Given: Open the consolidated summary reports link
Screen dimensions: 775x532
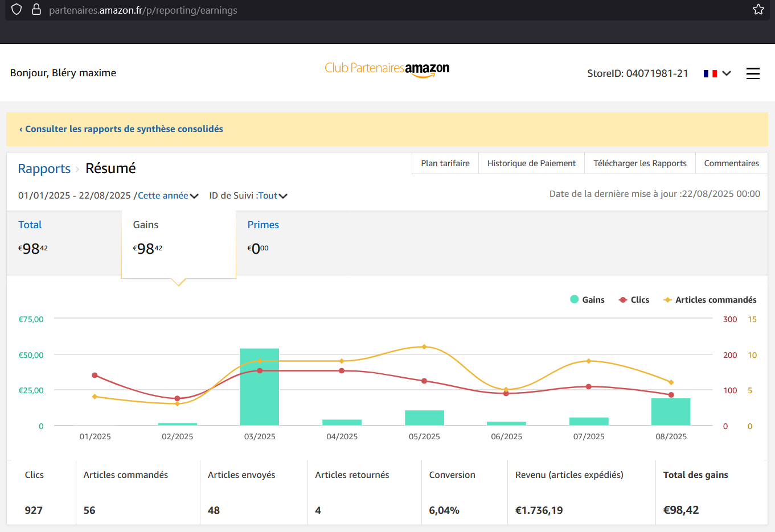Looking at the screenshot, I should [x=121, y=129].
